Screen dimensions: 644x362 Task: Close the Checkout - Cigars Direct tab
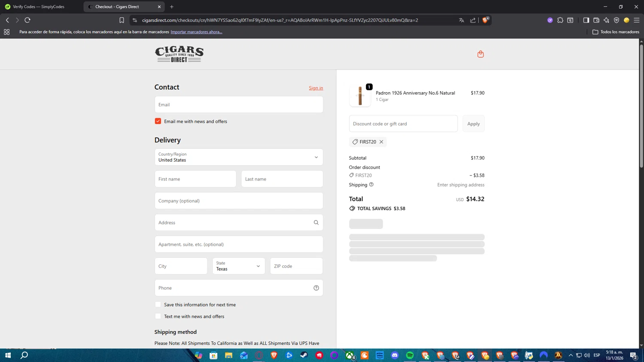coord(159,6)
